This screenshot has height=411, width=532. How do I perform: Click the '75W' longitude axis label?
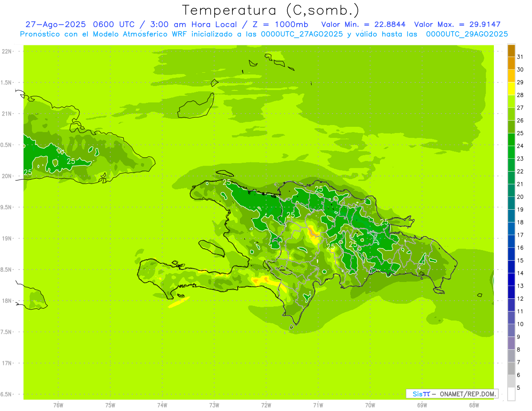pos(110,405)
